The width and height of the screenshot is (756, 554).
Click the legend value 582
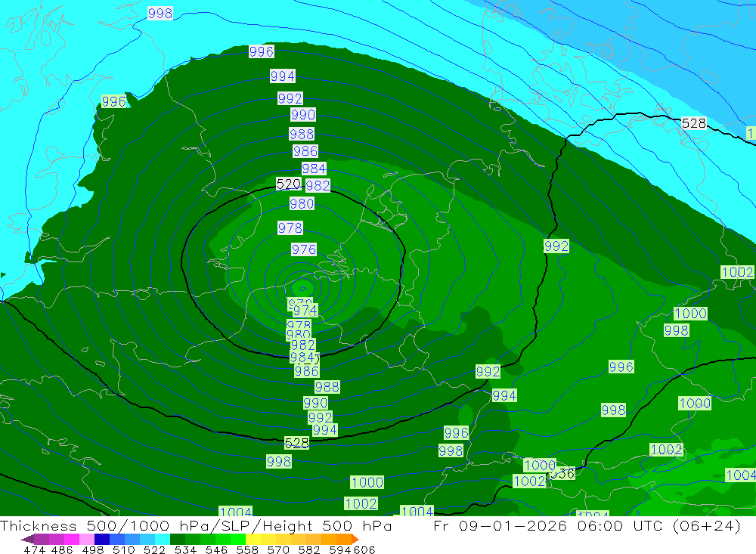(309, 550)
